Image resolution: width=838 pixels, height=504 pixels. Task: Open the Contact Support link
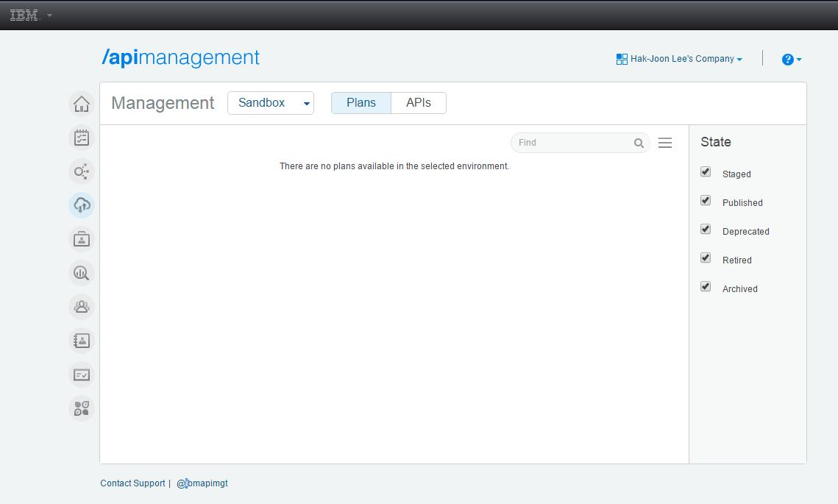[132, 483]
